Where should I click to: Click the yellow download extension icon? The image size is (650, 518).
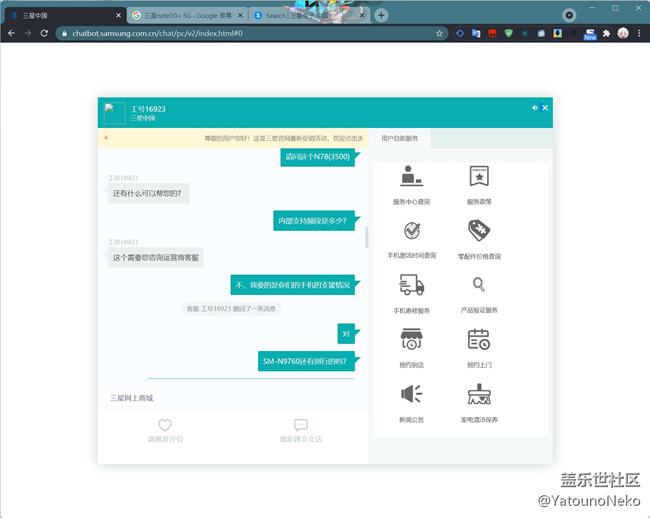[558, 33]
